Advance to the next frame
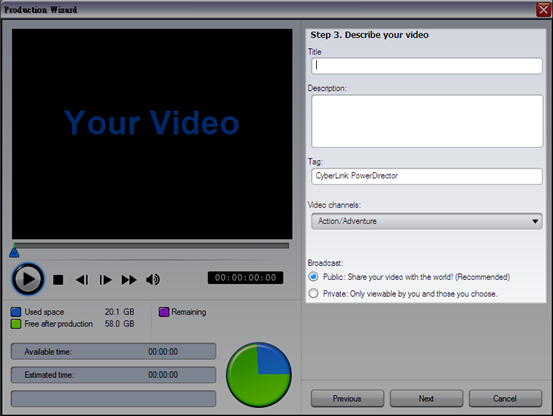The image size is (553, 416). click(105, 280)
